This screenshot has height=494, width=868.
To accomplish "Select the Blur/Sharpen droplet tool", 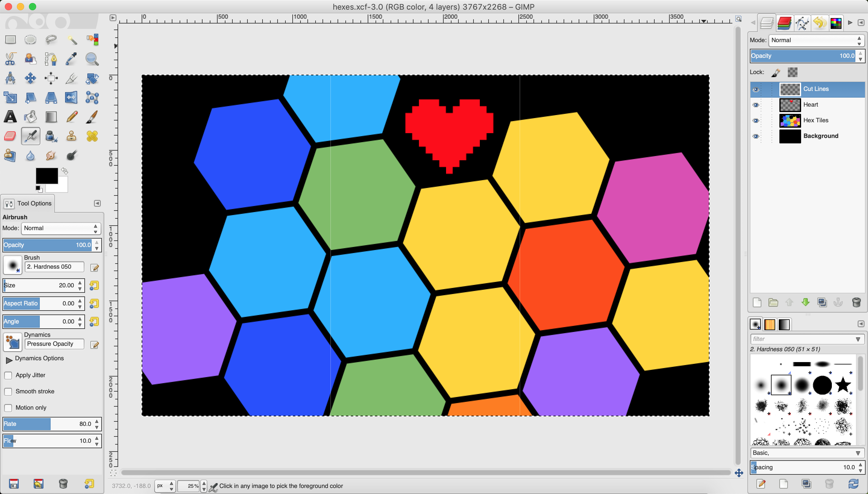I will pos(30,156).
